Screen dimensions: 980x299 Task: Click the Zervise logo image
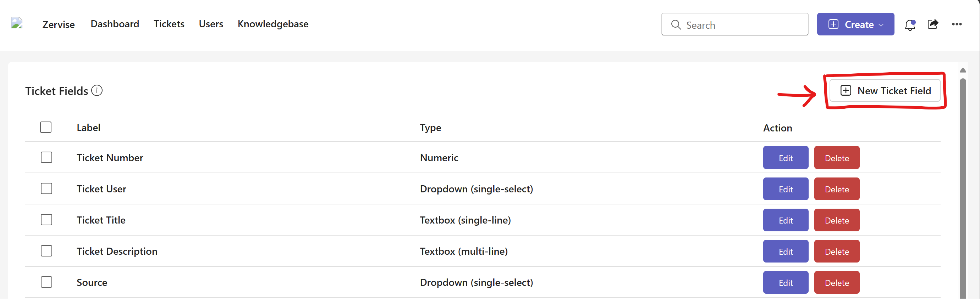[x=17, y=23]
